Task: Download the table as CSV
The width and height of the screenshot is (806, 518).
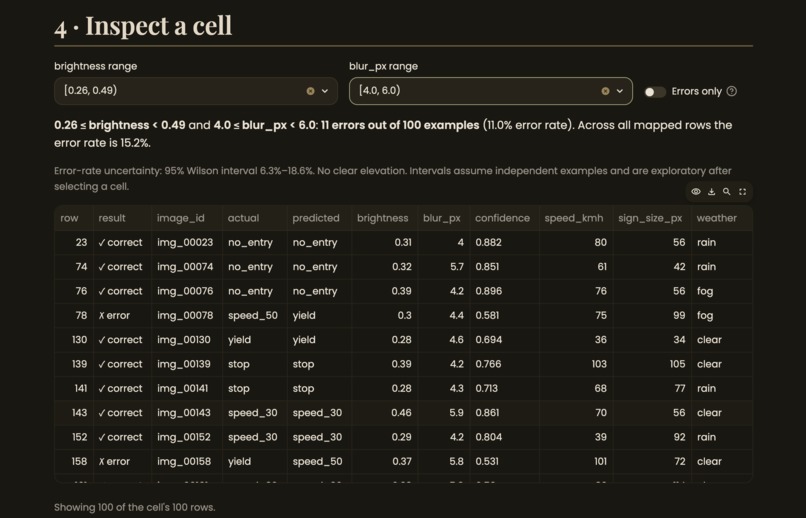Action: click(711, 192)
